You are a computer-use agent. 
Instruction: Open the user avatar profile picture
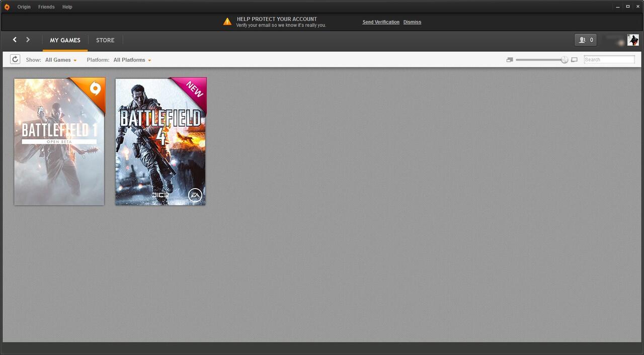[x=633, y=40]
